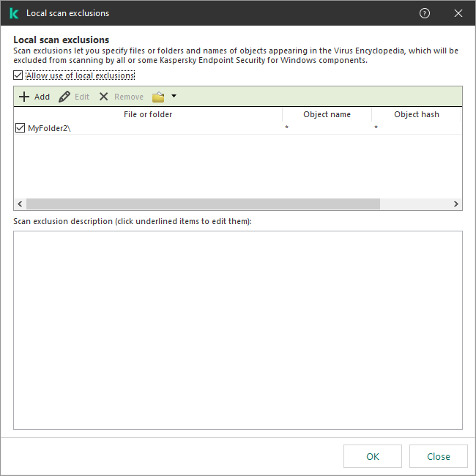The width and height of the screenshot is (476, 476).
Task: Click the horizontal scrollbar thumb
Action: (x=203, y=204)
